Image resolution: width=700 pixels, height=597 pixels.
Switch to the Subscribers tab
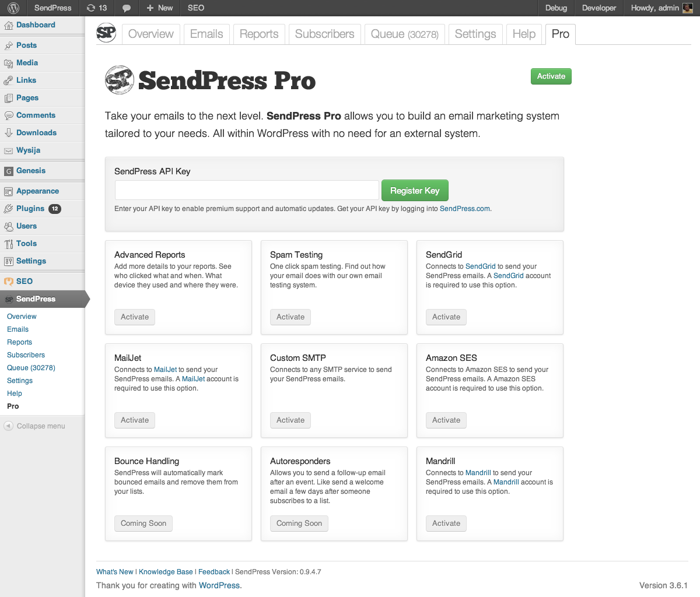click(325, 34)
